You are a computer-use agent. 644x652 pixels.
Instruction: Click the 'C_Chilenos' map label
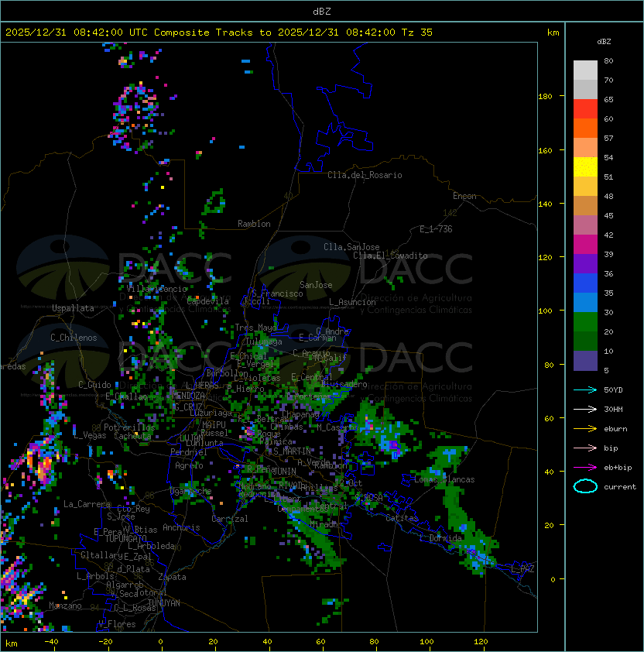(74, 337)
